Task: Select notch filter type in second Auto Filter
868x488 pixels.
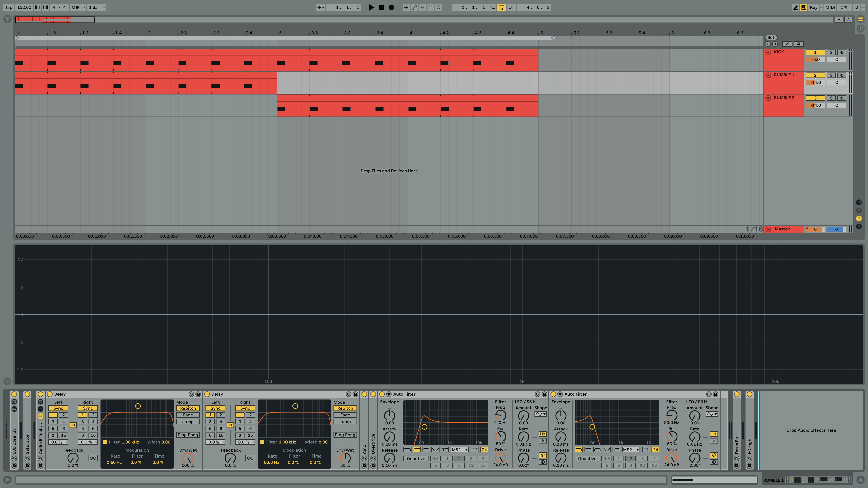Action: click(607, 450)
